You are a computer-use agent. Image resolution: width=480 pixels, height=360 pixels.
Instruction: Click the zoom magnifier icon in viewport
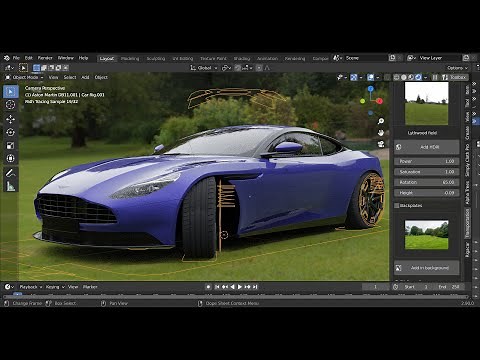click(x=381, y=121)
